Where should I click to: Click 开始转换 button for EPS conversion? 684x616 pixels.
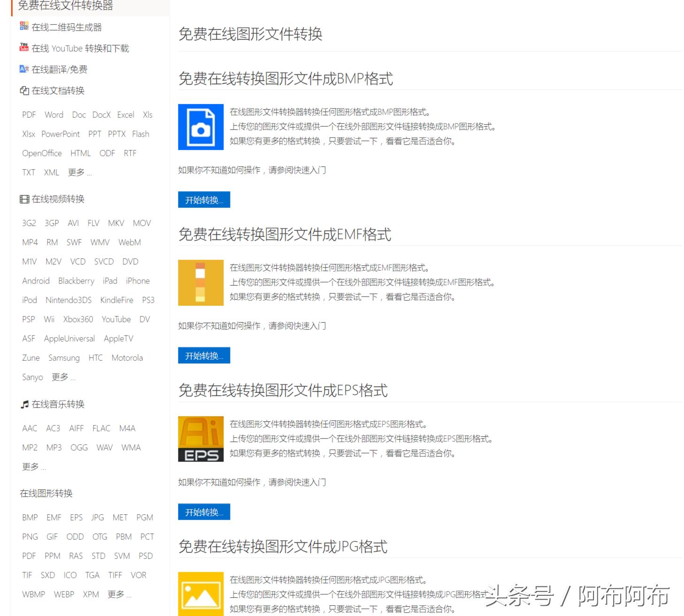coord(204,511)
